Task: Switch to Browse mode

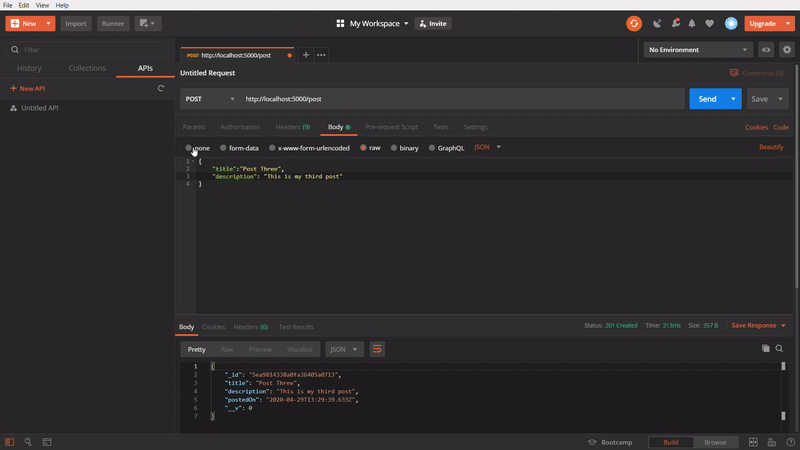Action: pyautogui.click(x=715, y=442)
